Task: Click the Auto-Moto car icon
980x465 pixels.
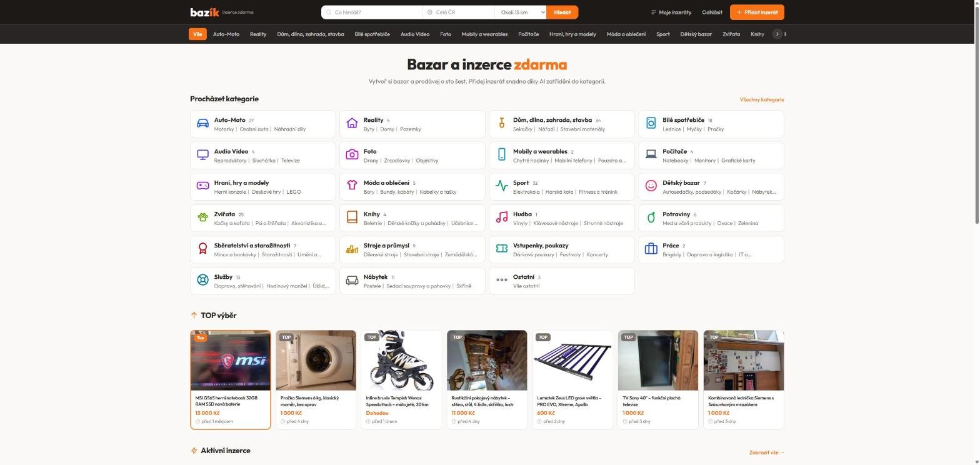Action: (x=202, y=123)
